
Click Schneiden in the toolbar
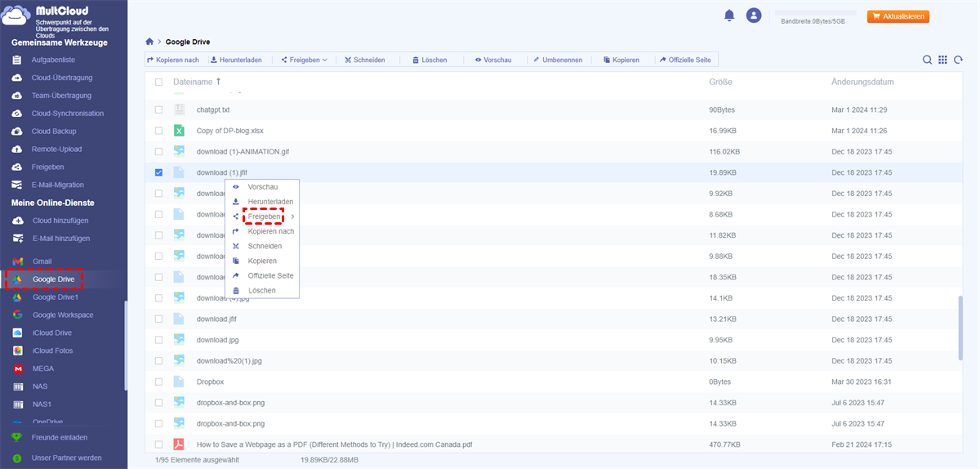pos(364,60)
